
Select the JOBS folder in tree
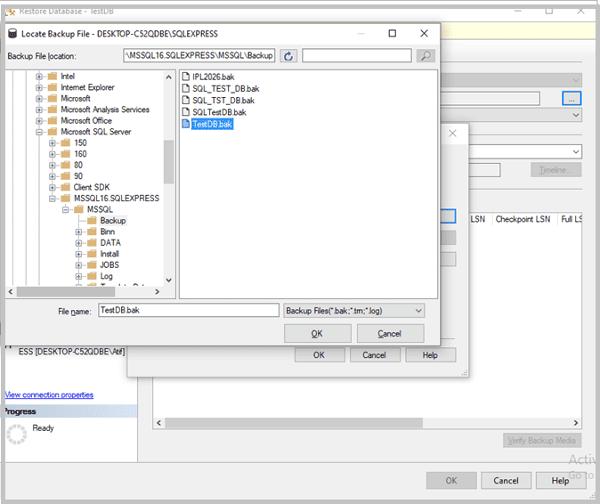(x=109, y=265)
